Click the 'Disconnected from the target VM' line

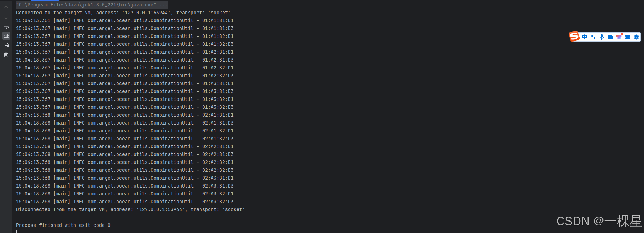(131, 210)
